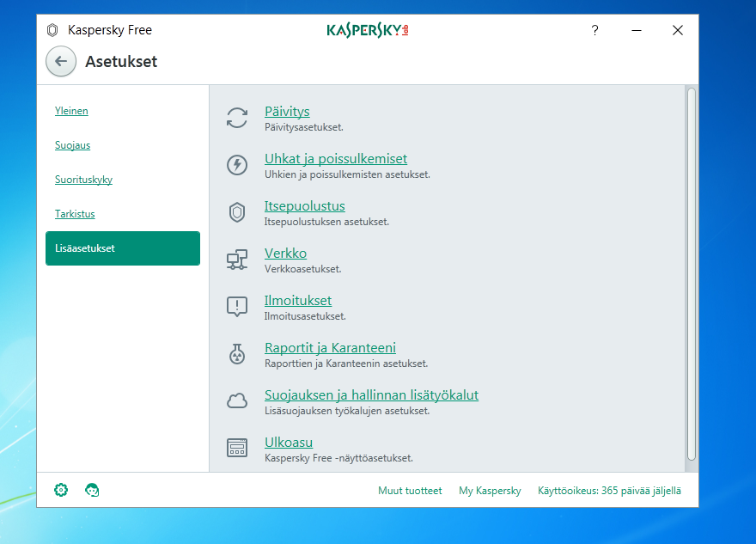This screenshot has height=544, width=756.
Task: Click the vertical scrollbar of settings list
Action: [x=692, y=274]
